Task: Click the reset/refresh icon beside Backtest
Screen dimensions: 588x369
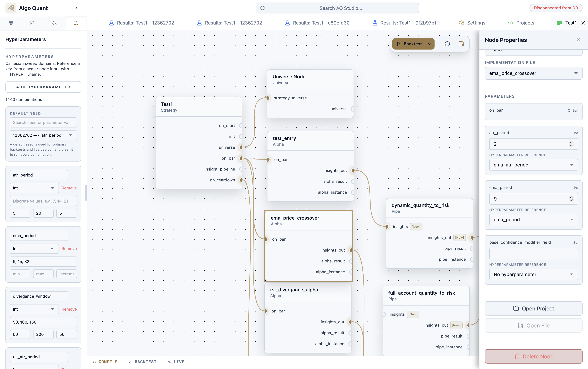Action: pos(447,44)
